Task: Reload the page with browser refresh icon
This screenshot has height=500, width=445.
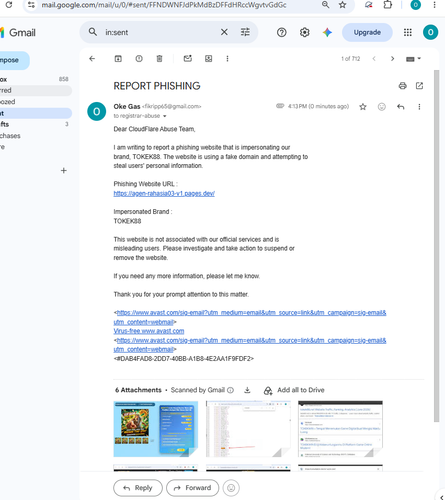Action: (x=9, y=5)
